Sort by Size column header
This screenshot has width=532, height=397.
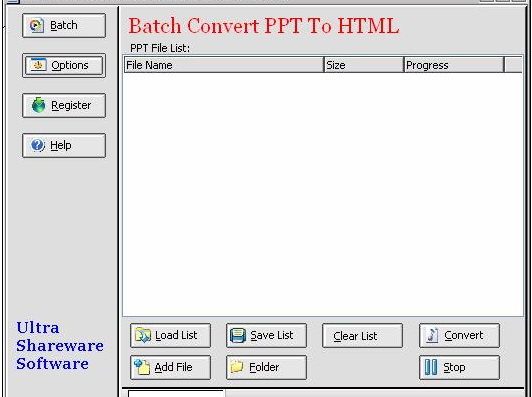[x=364, y=65]
